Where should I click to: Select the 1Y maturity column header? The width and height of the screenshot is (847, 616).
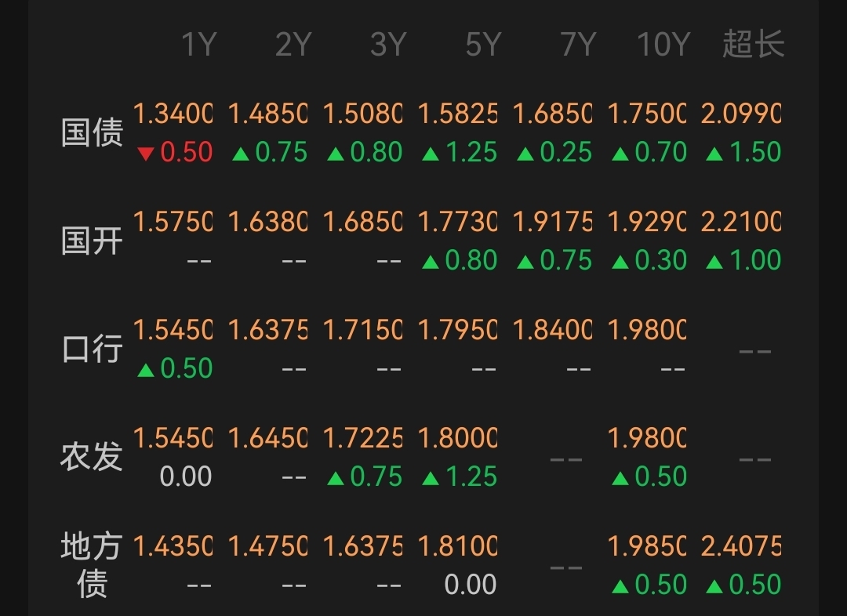[198, 45]
